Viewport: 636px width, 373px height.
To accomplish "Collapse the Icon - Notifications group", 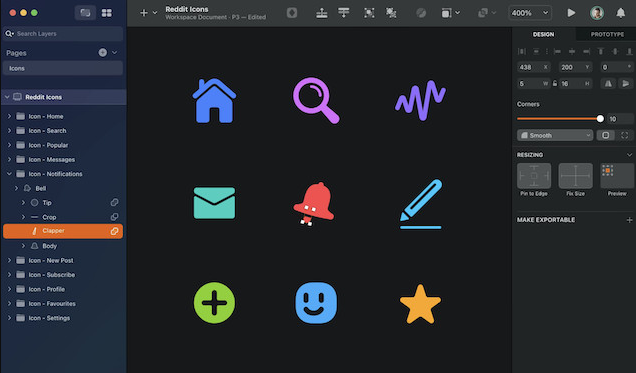I will [9, 174].
